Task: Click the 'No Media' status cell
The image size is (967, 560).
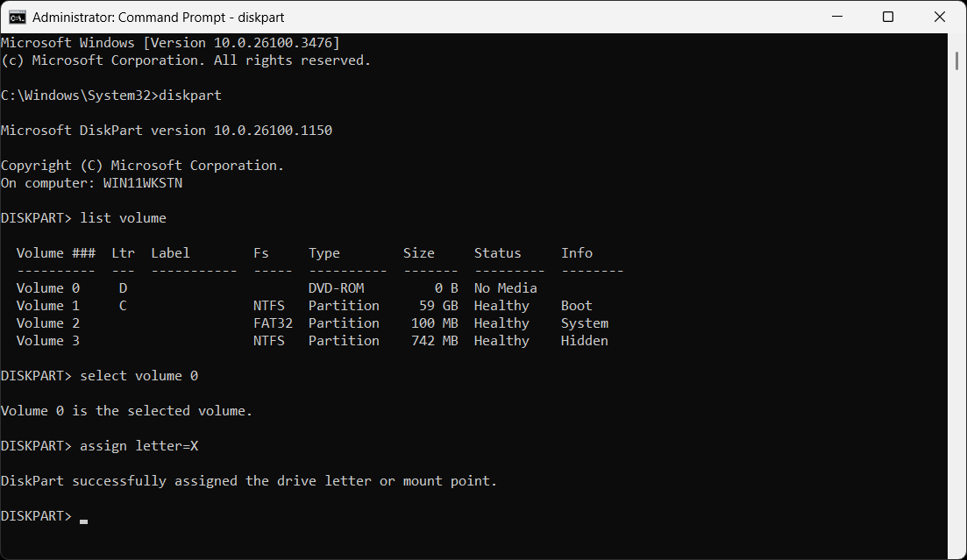Action: click(x=506, y=288)
